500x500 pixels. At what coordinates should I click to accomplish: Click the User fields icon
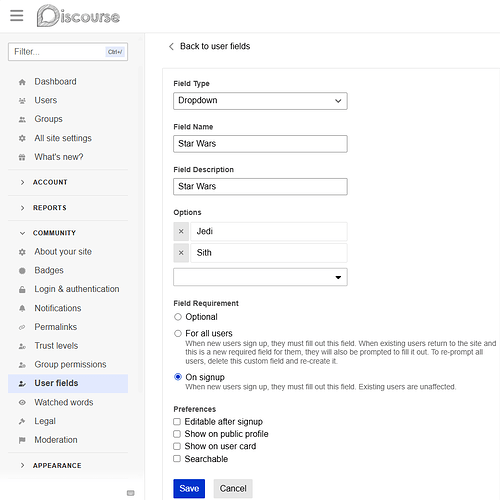[x=22, y=384]
